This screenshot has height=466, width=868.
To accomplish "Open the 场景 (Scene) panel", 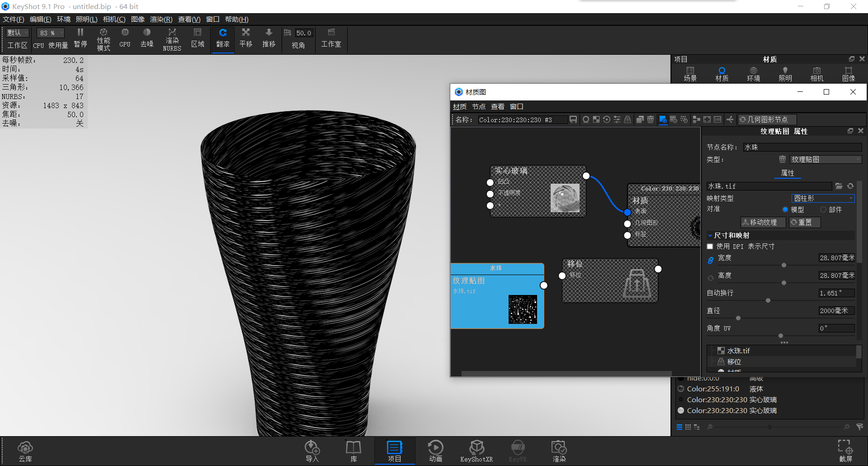I will tap(690, 73).
